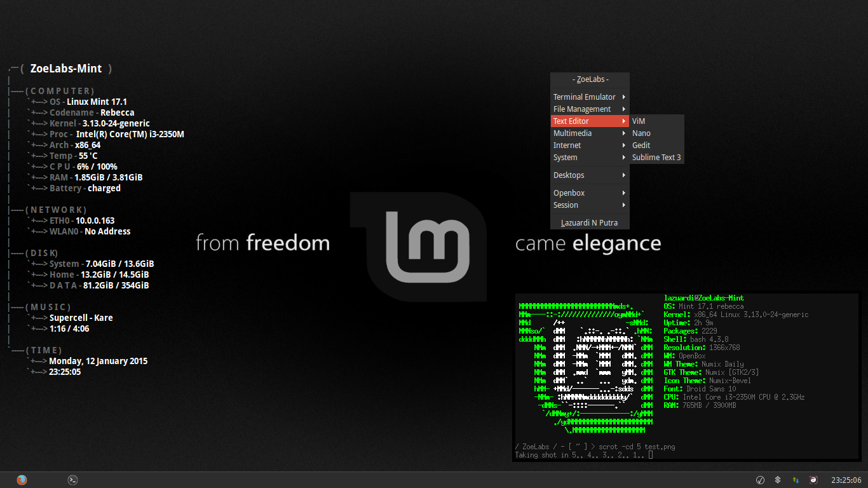Click the 'Intel(R) Core(TM) i3-2350M' processor line
Image resolution: width=868 pixels, height=488 pixels.
click(130, 134)
